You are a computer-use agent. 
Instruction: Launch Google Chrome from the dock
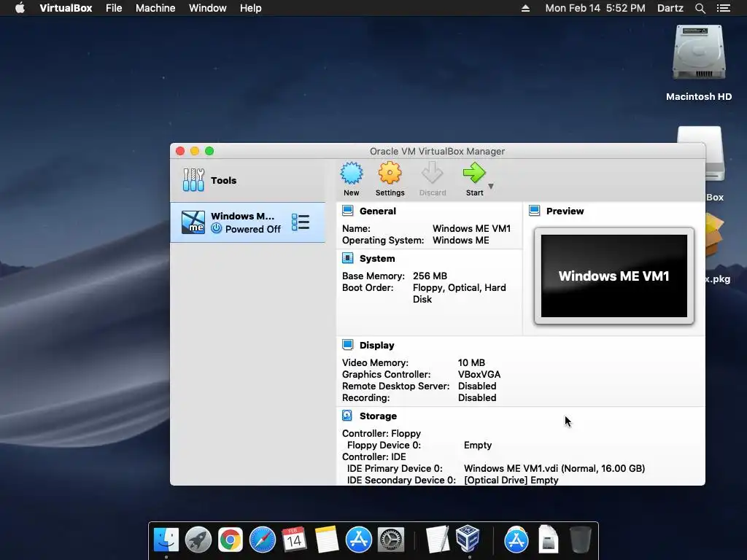pos(231,540)
